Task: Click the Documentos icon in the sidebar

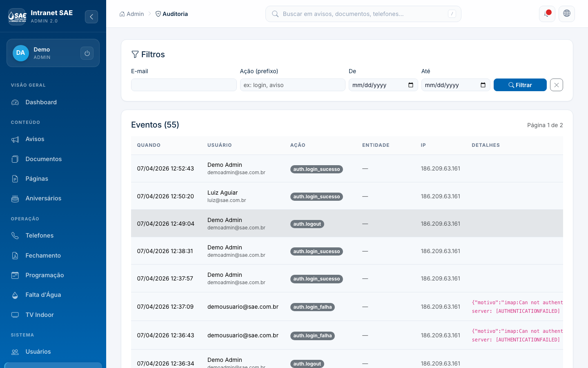Action: (15, 159)
